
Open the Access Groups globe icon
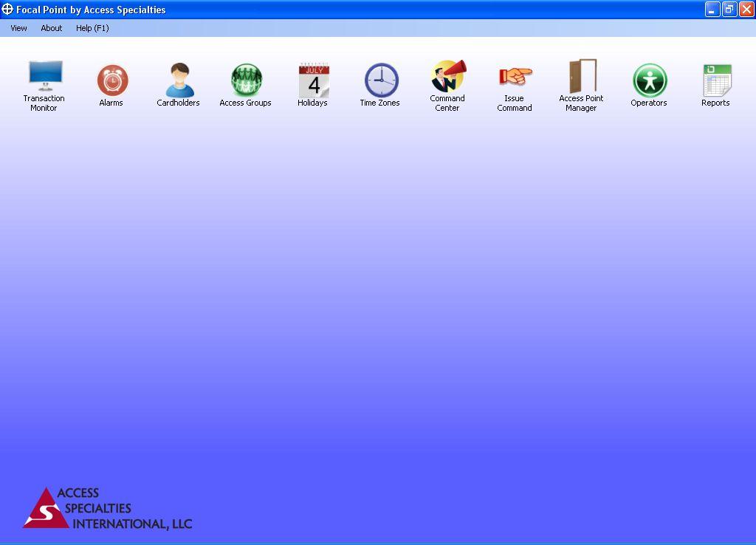point(247,80)
